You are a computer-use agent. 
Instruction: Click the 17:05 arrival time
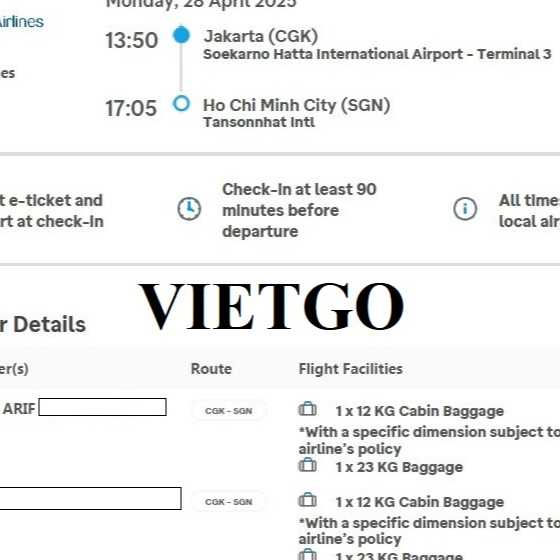131,108
